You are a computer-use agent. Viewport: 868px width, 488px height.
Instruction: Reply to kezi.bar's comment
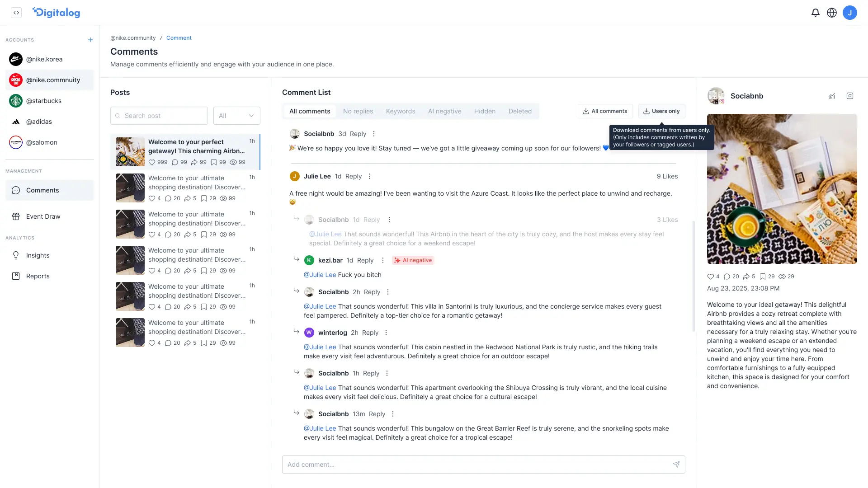(365, 260)
